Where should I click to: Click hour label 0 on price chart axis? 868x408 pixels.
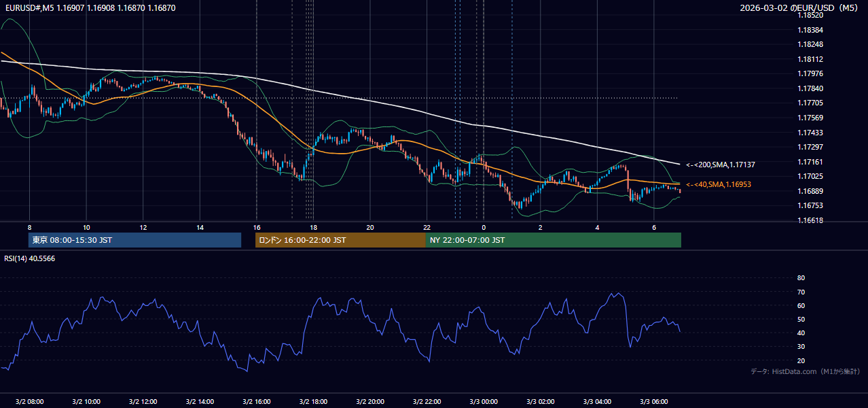[x=484, y=227]
